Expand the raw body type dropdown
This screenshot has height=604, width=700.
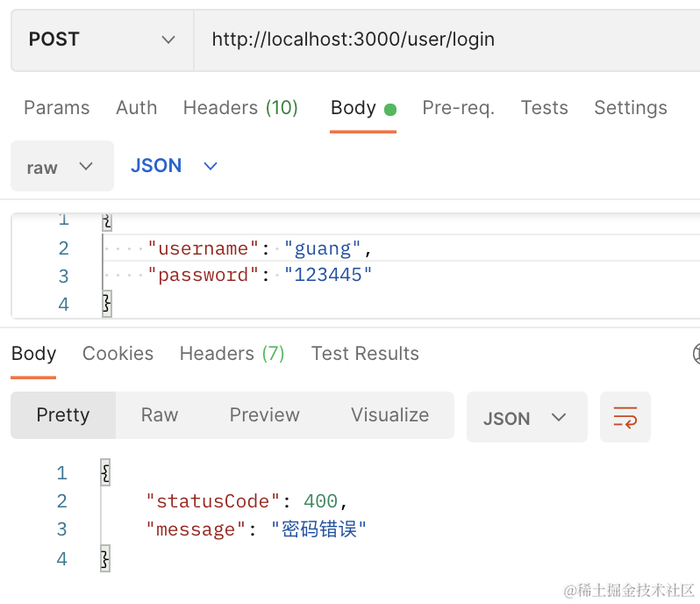click(x=61, y=167)
